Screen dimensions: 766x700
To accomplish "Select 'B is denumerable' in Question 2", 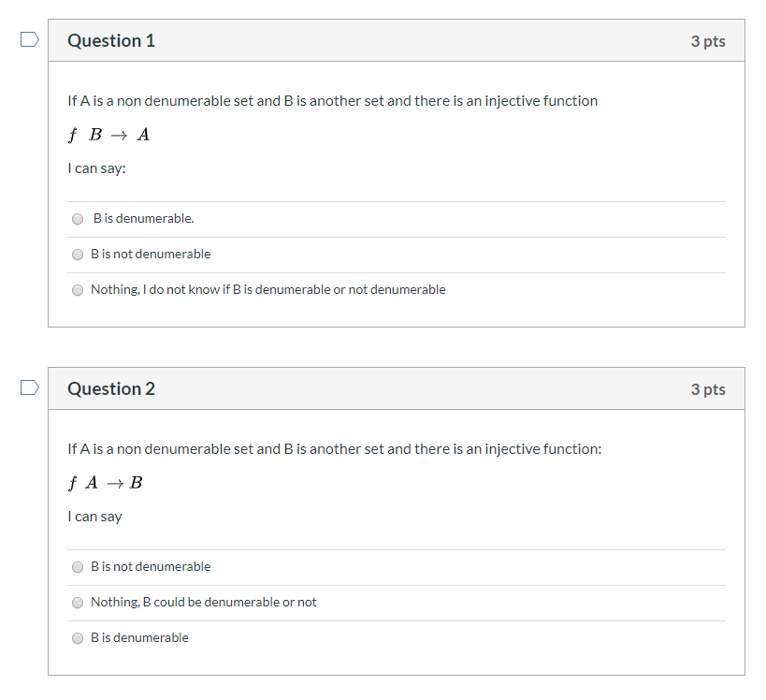I will (78, 637).
